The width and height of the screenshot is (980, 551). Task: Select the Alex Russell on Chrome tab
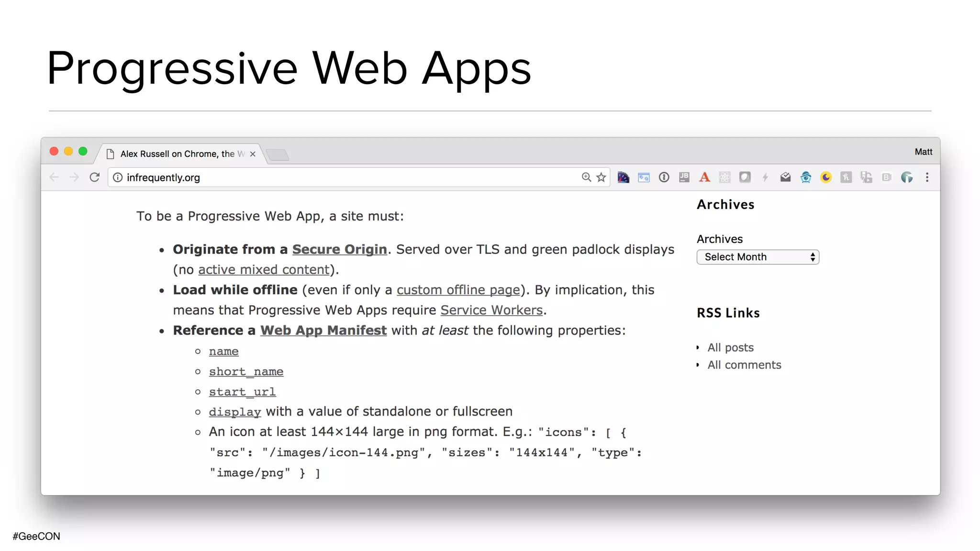coord(177,154)
